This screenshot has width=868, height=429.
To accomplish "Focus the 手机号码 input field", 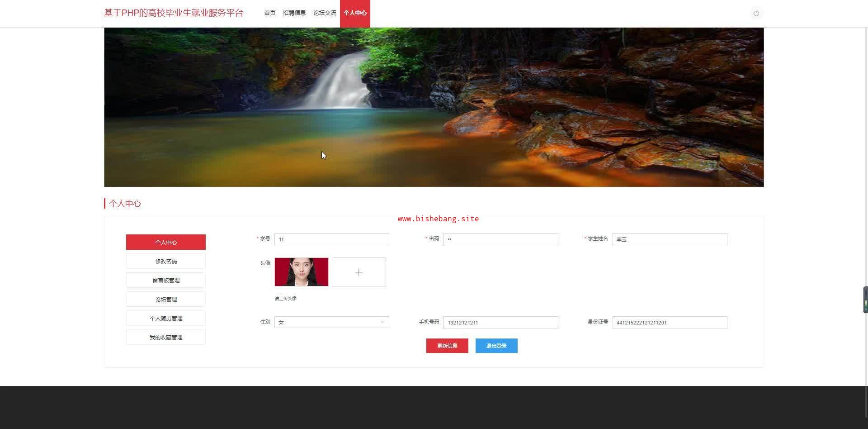I will 500,323.
